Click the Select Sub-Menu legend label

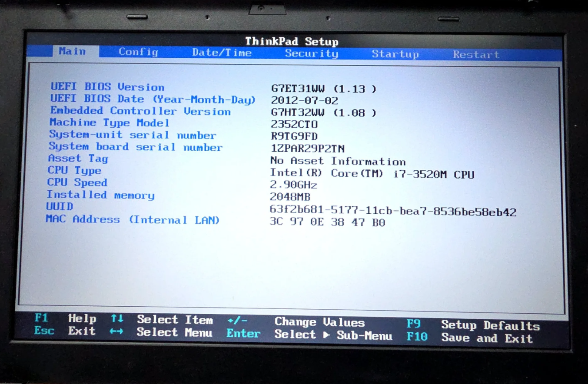click(333, 335)
